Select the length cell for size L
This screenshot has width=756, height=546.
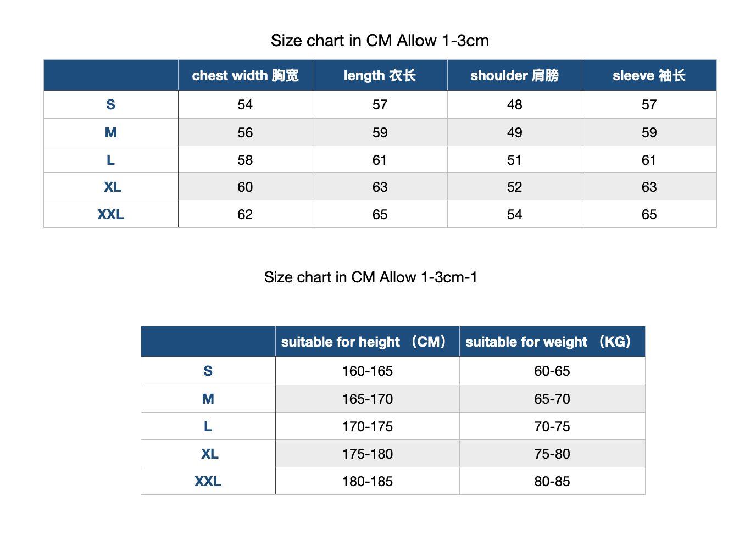[x=380, y=160]
